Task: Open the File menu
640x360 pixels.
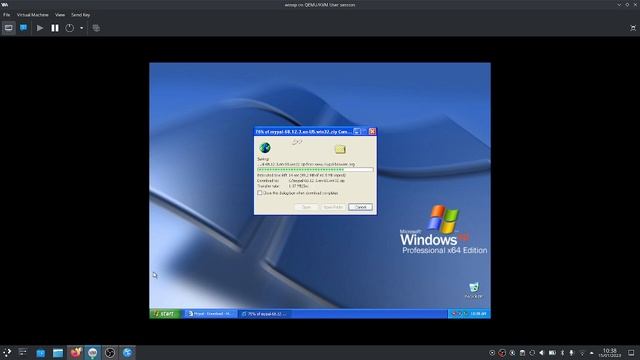Action: 7,15
